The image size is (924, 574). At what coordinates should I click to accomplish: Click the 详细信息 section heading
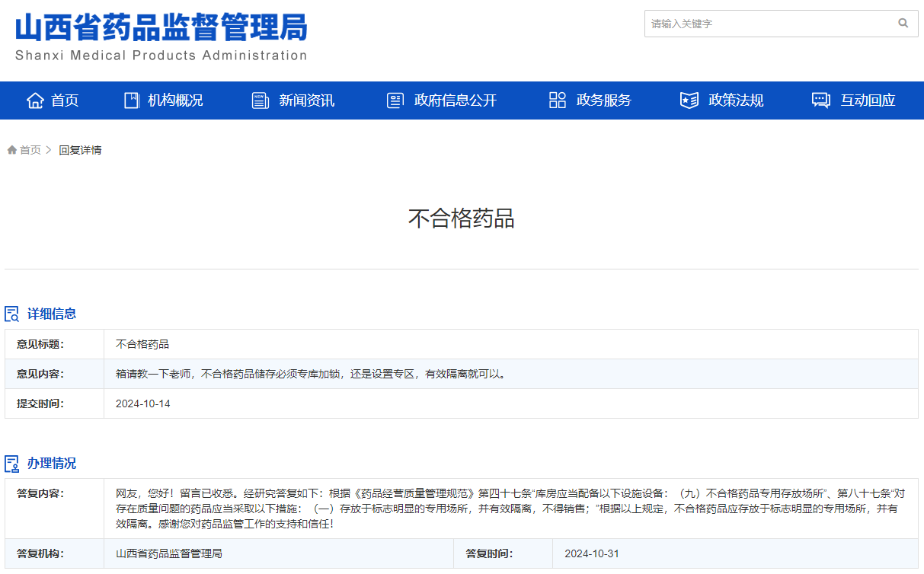click(52, 314)
